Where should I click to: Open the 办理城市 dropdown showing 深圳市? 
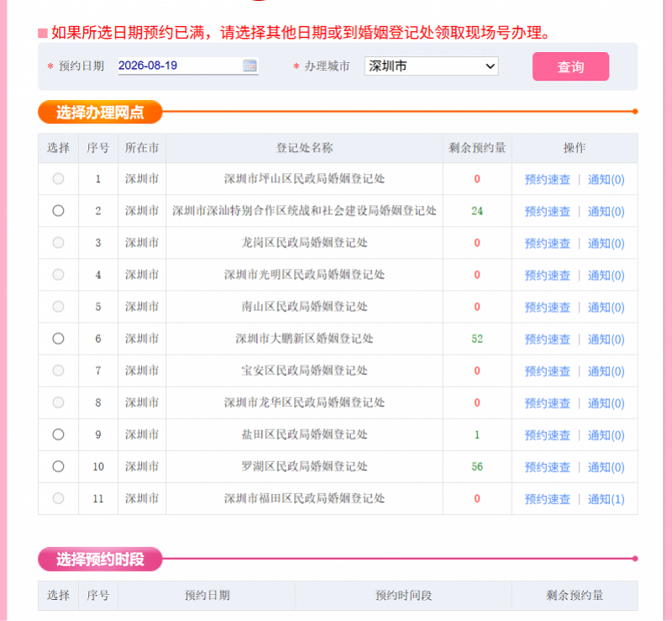tap(431, 66)
